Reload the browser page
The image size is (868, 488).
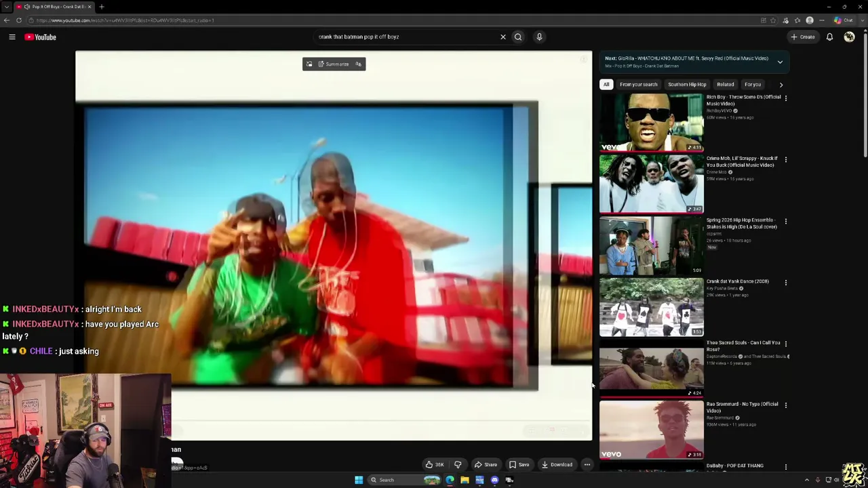pos(19,20)
